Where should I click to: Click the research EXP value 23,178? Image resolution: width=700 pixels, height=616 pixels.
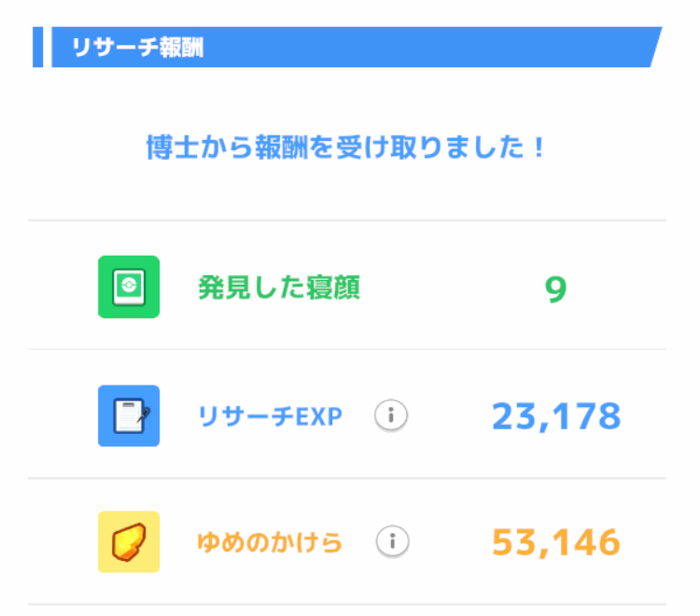556,416
